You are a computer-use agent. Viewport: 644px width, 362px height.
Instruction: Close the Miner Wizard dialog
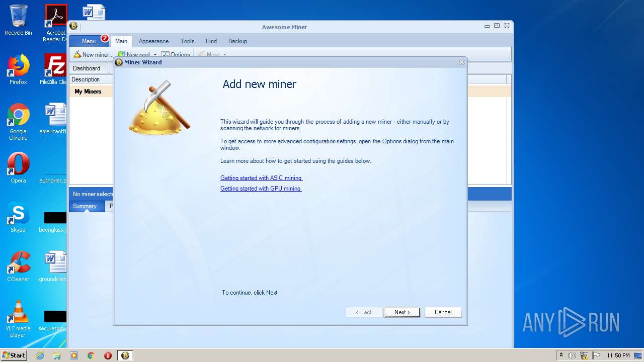pos(461,62)
